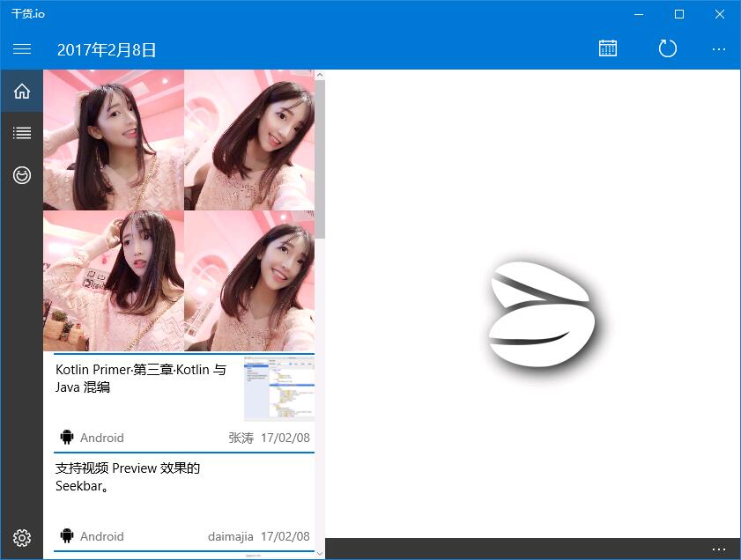The image size is (741, 560).
Task: Click Android label in Seekbar row
Action: [101, 536]
